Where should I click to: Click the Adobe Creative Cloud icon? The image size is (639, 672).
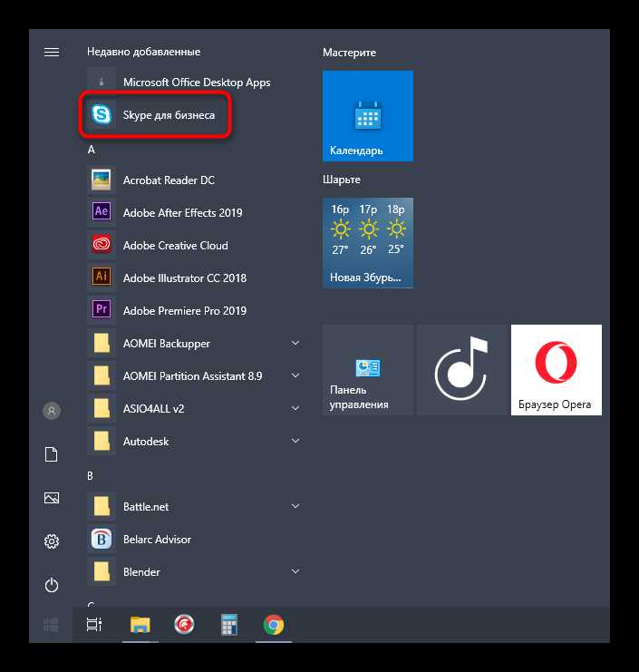tap(102, 245)
